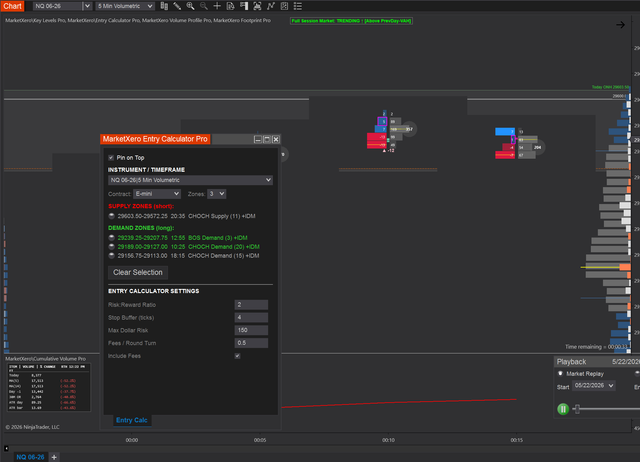This screenshot has height=462, width=640.
Task: Open the Playback Start date dropdown
Action: (x=594, y=386)
